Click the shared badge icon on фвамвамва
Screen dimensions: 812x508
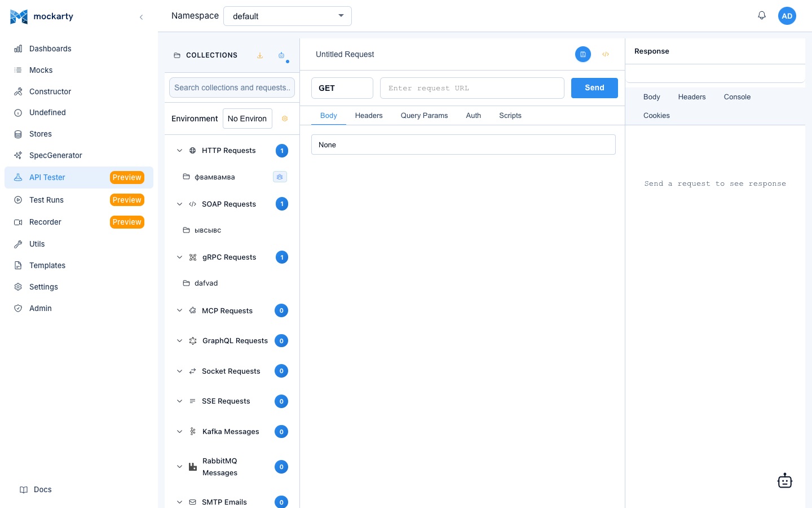280,177
